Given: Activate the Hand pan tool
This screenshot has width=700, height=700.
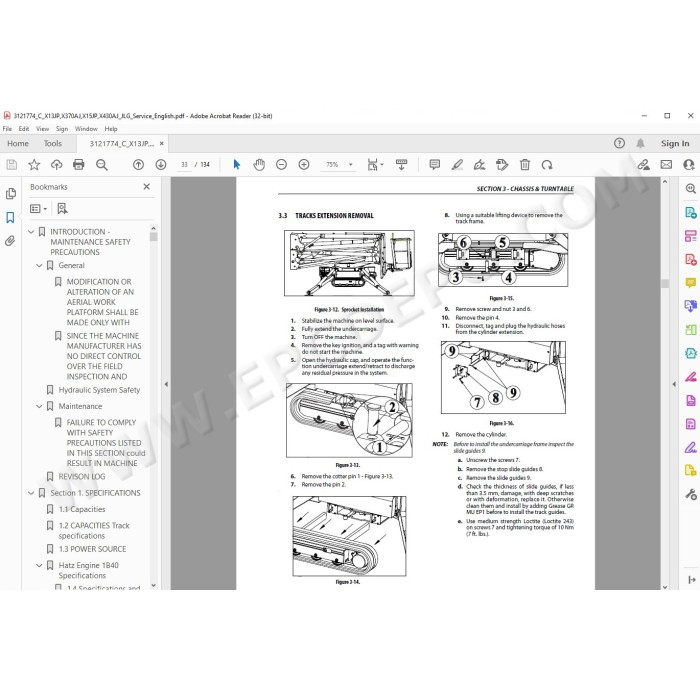Looking at the screenshot, I should pos(259,165).
